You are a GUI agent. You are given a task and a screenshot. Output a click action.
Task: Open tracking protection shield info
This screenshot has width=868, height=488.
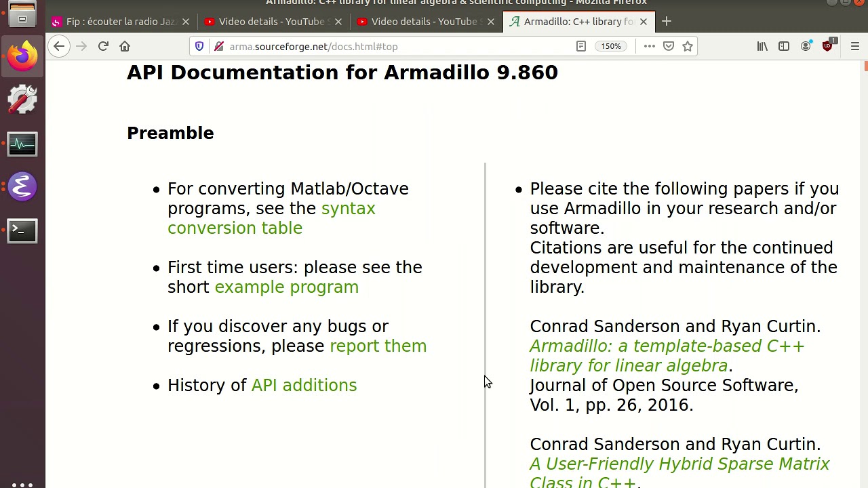pos(199,46)
